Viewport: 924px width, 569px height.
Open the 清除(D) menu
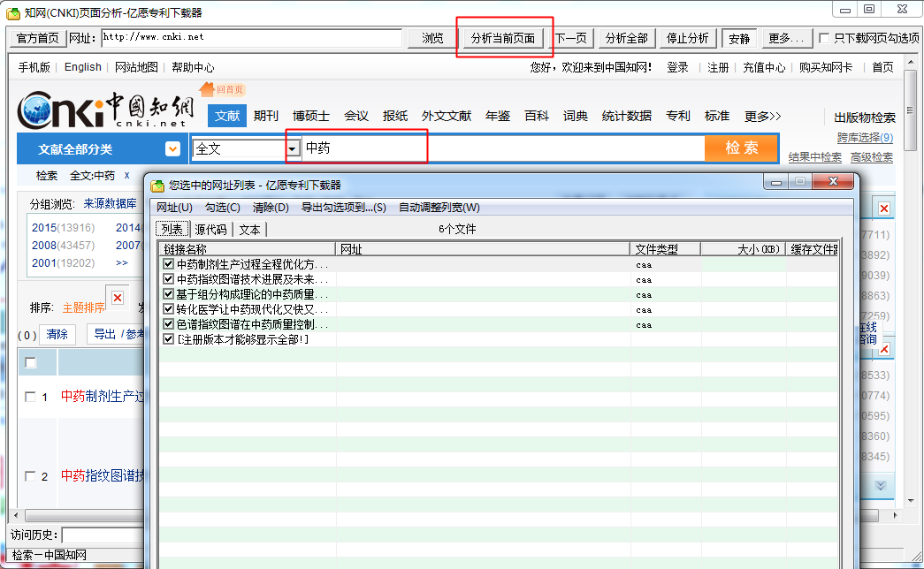271,208
